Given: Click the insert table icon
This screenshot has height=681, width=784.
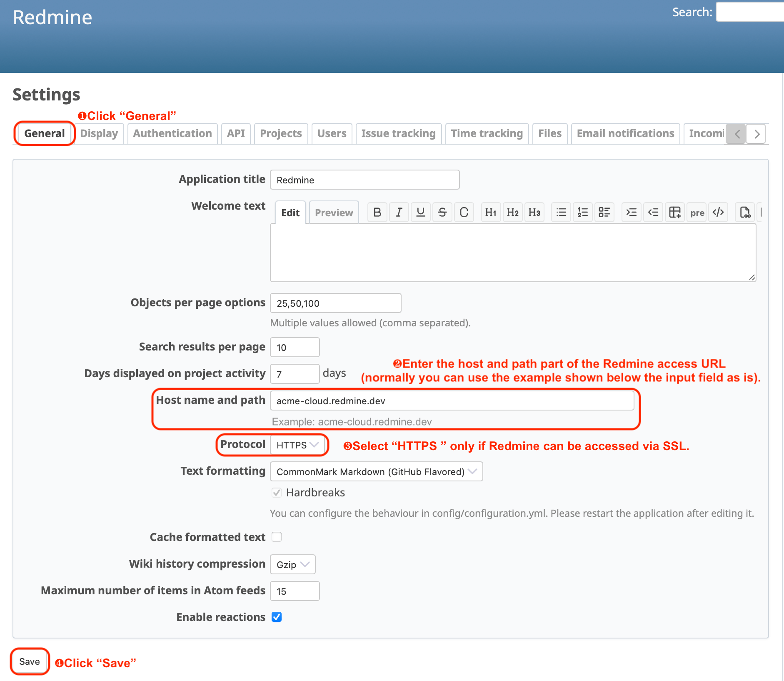Looking at the screenshot, I should point(674,213).
